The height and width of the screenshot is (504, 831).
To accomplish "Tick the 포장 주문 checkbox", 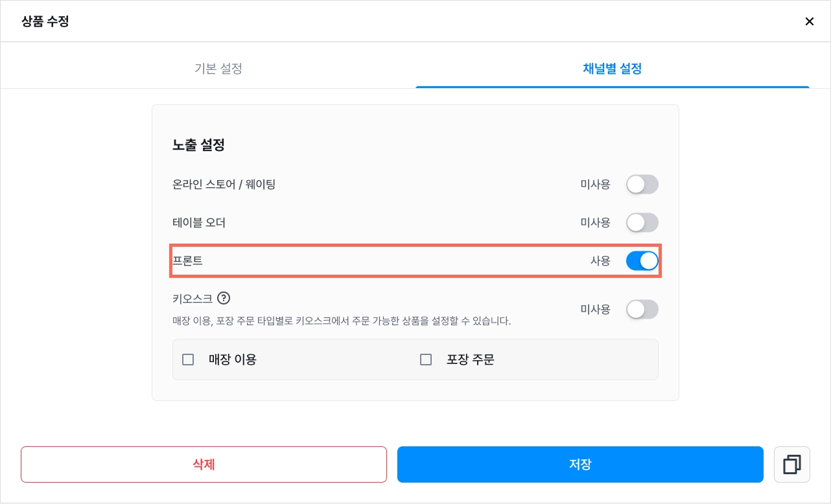I will pos(426,360).
